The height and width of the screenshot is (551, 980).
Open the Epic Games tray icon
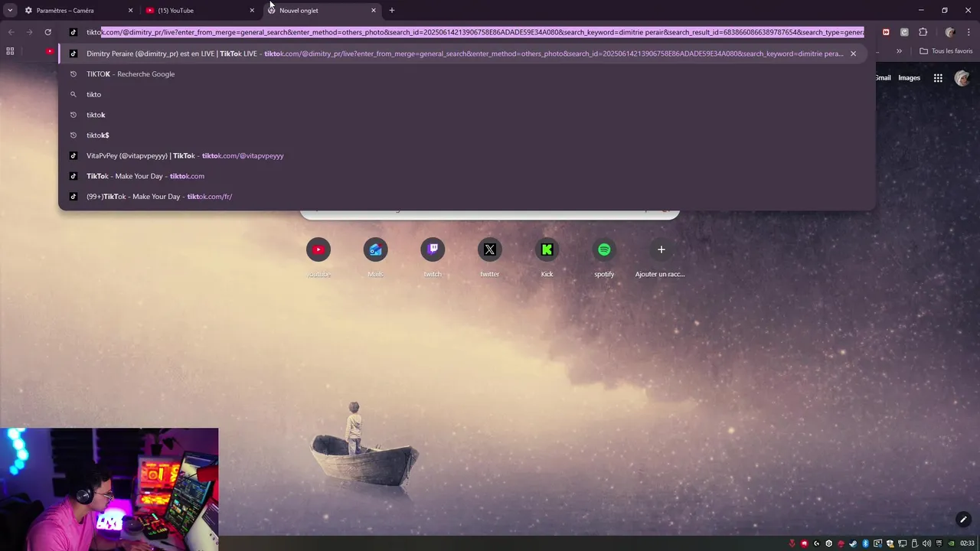click(x=939, y=543)
